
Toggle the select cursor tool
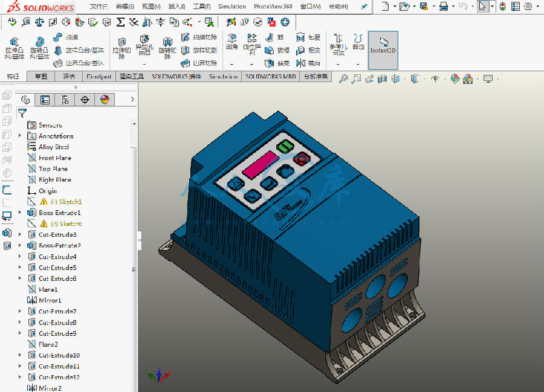coord(482,6)
